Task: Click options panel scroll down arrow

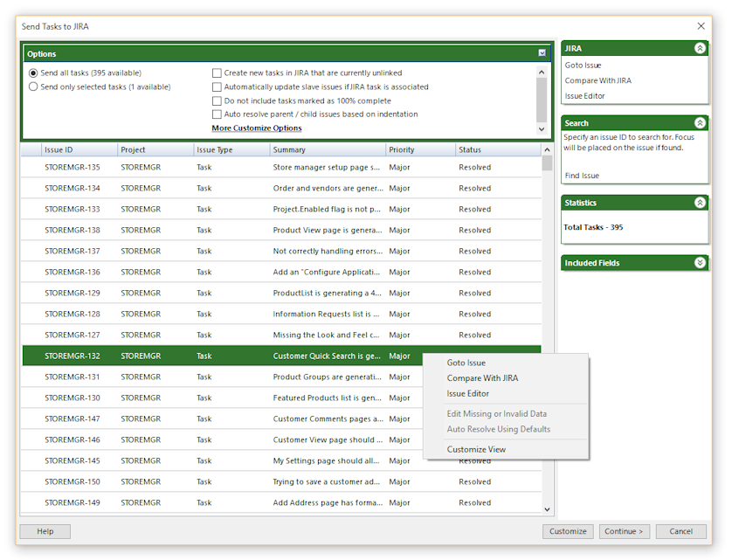Action: point(542,129)
